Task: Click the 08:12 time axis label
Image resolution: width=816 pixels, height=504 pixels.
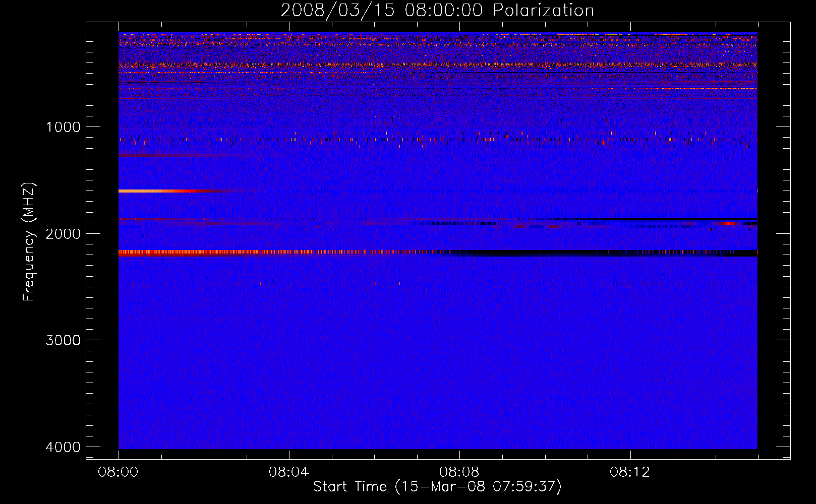Action: 630,472
